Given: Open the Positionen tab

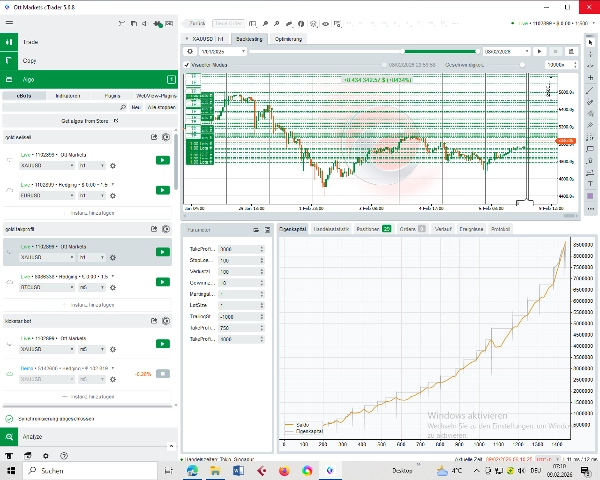Looking at the screenshot, I should pos(373,229).
